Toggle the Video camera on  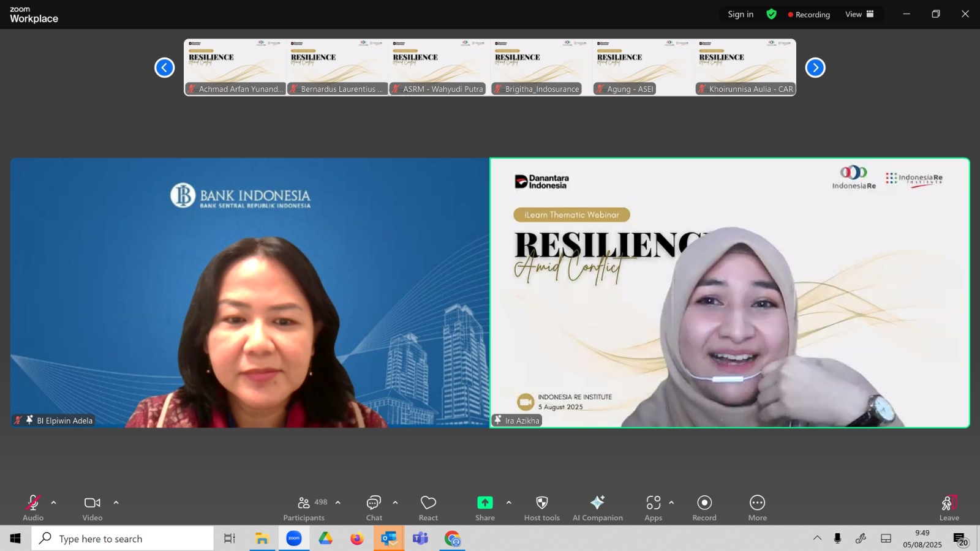click(92, 508)
